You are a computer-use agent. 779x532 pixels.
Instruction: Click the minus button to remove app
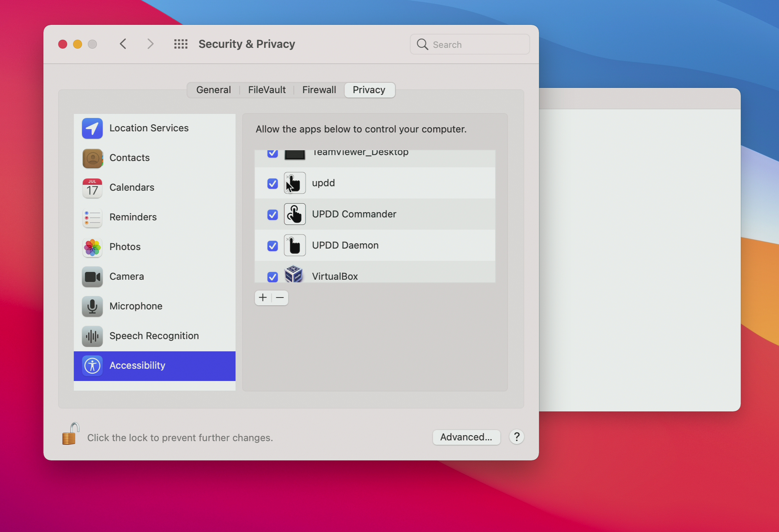(280, 298)
